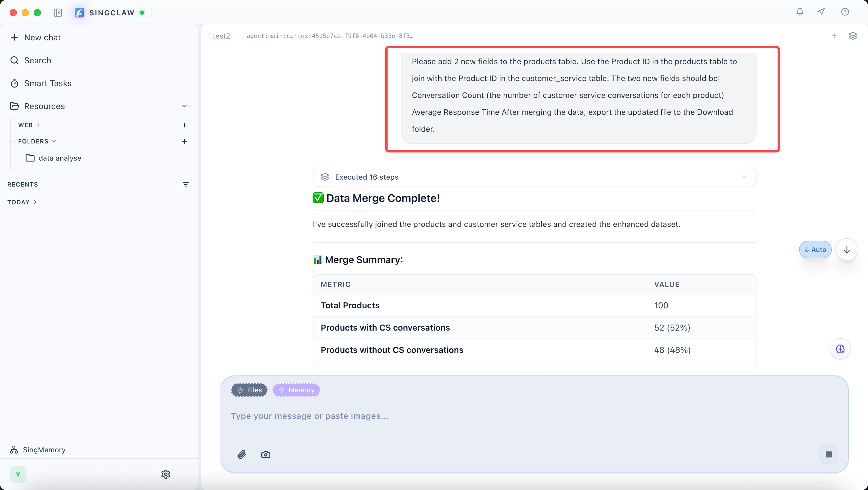
Task: Open the help question mark icon
Action: pyautogui.click(x=845, y=12)
